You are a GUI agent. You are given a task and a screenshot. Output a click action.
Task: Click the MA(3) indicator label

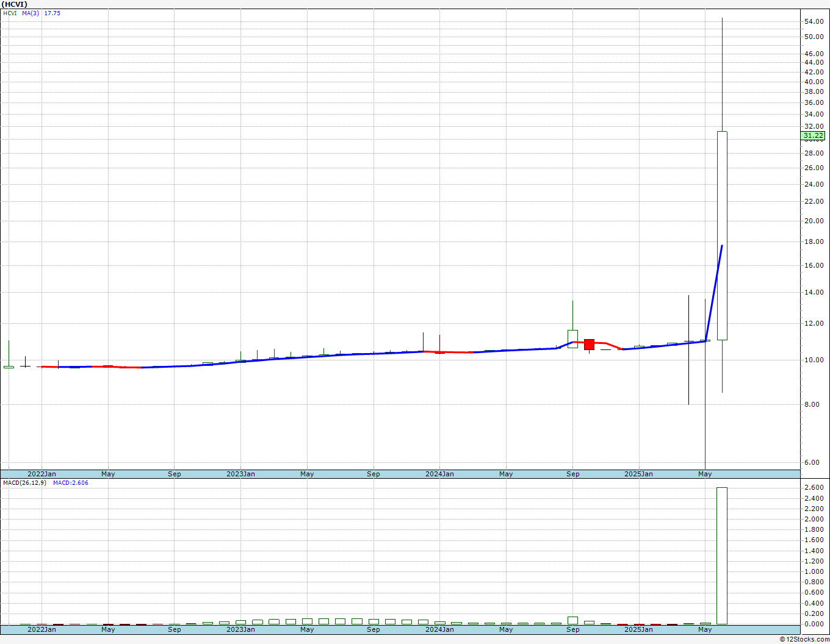[31, 13]
